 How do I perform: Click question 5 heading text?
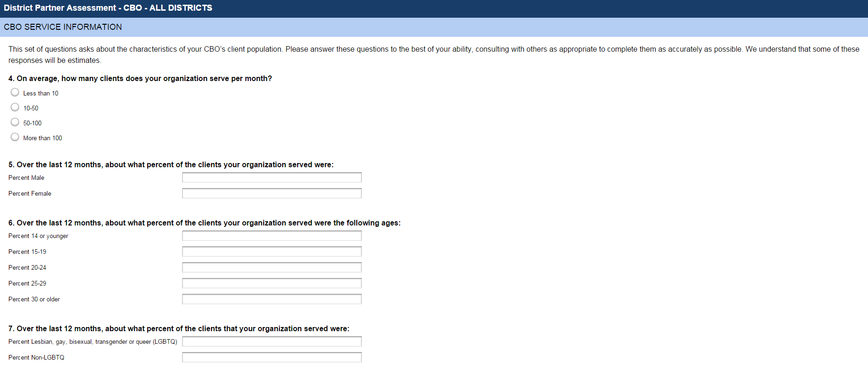pos(171,164)
